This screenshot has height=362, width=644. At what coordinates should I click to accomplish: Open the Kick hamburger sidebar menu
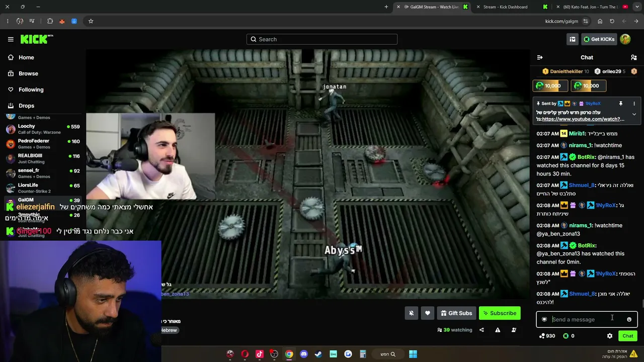click(11, 39)
